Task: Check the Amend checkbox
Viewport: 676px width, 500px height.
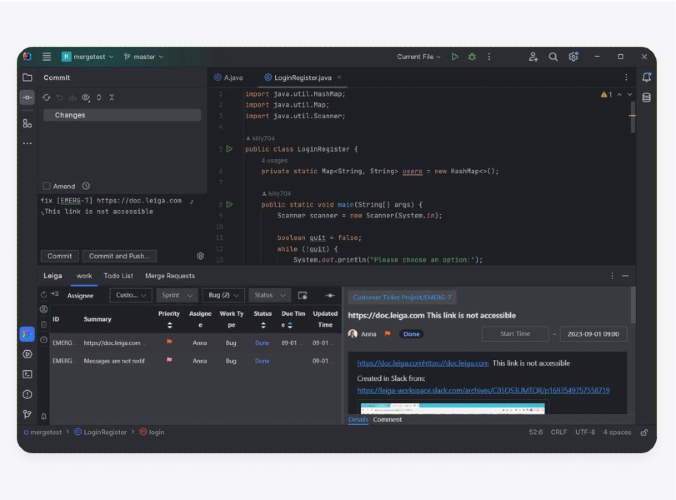Action: coord(46,186)
